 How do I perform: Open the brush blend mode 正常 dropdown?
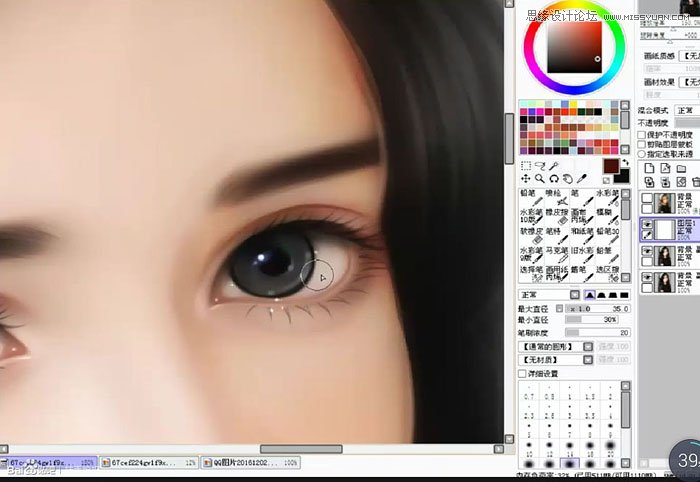(x=549, y=295)
